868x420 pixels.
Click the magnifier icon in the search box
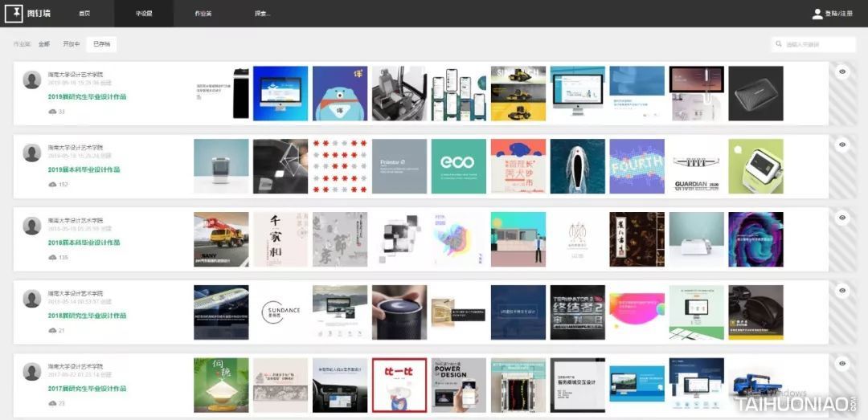click(779, 44)
